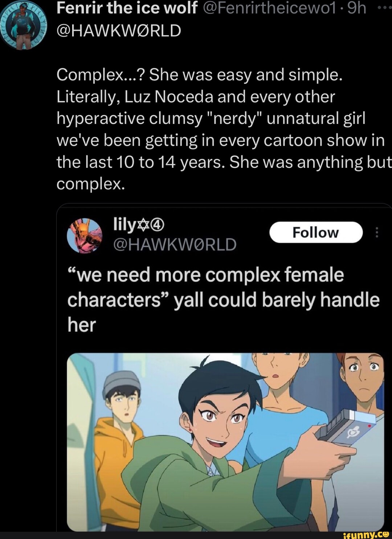Open lily's profile picture in quoted tweet
This screenshot has width=392, height=539.
pyautogui.click(x=85, y=235)
